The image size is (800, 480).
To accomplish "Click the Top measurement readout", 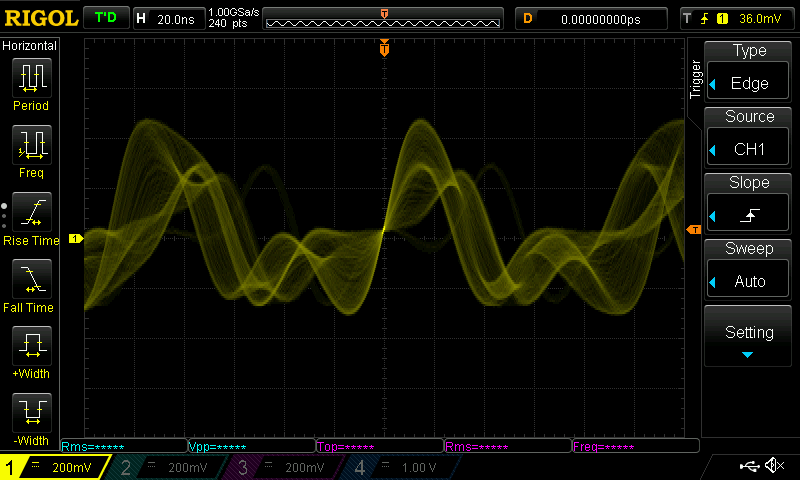I will click(x=380, y=447).
